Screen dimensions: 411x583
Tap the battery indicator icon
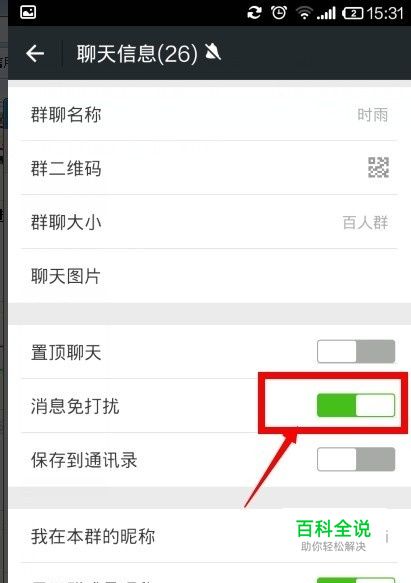352,14
